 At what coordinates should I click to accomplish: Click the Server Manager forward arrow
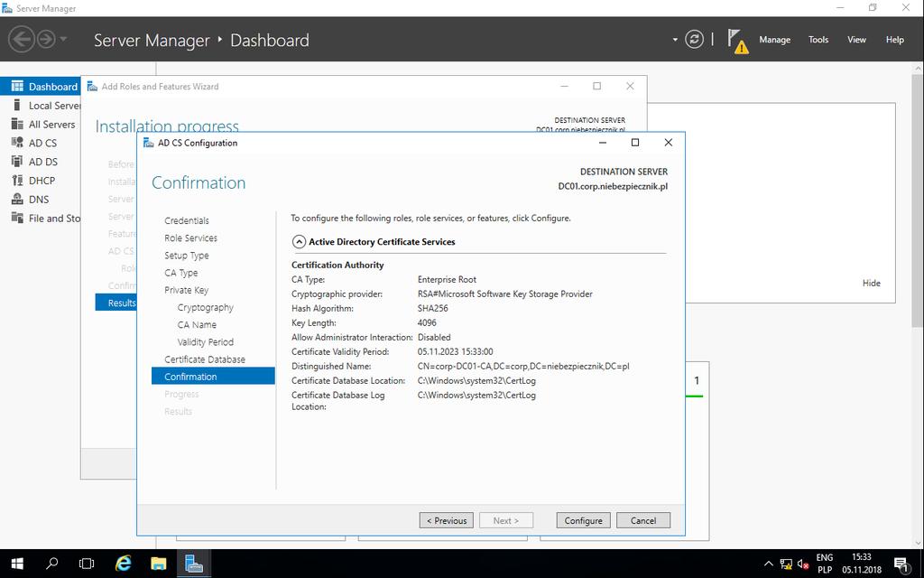coord(46,40)
